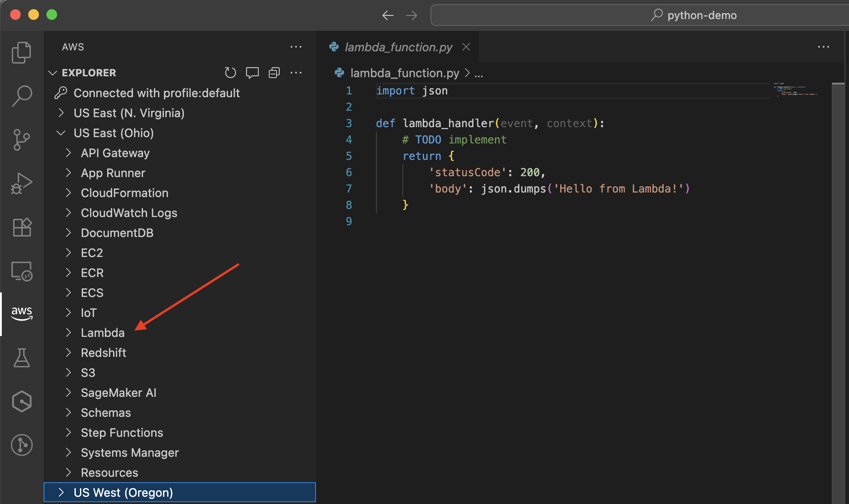Select the AWS Toolkit icon in the sidebar
This screenshot has height=504, width=849.
21,313
